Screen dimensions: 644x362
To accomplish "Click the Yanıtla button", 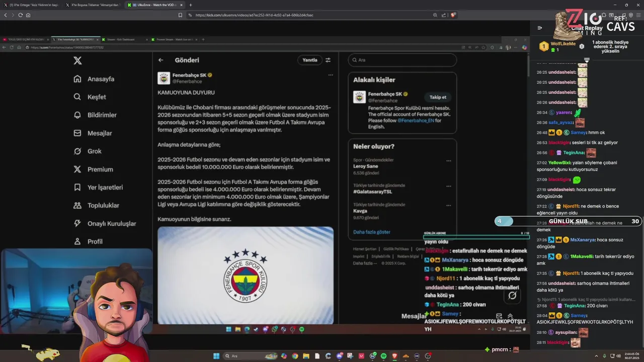I will 310,60.
